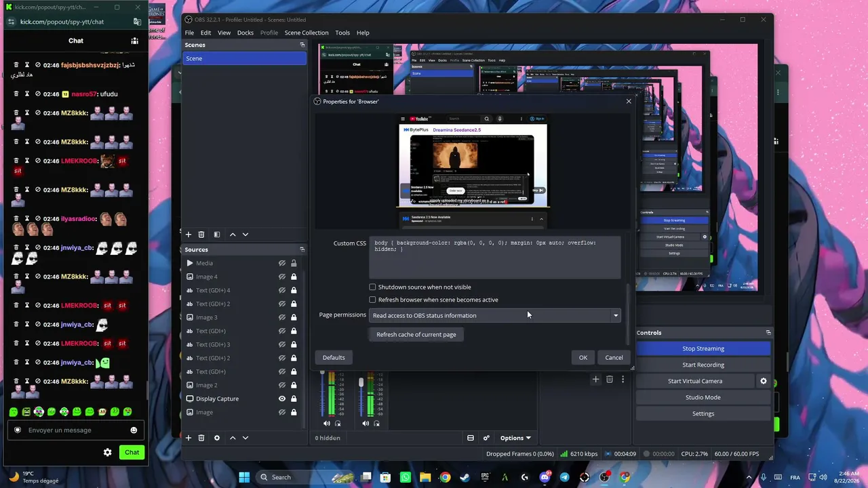The width and height of the screenshot is (868, 488).
Task: Remove the selected scene with the trash icon
Action: [201, 235]
